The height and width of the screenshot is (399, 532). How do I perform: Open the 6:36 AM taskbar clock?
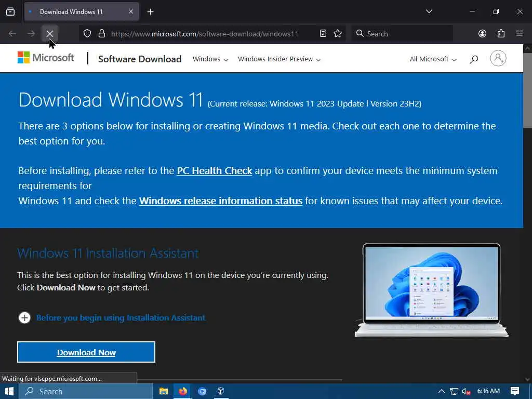(488, 391)
